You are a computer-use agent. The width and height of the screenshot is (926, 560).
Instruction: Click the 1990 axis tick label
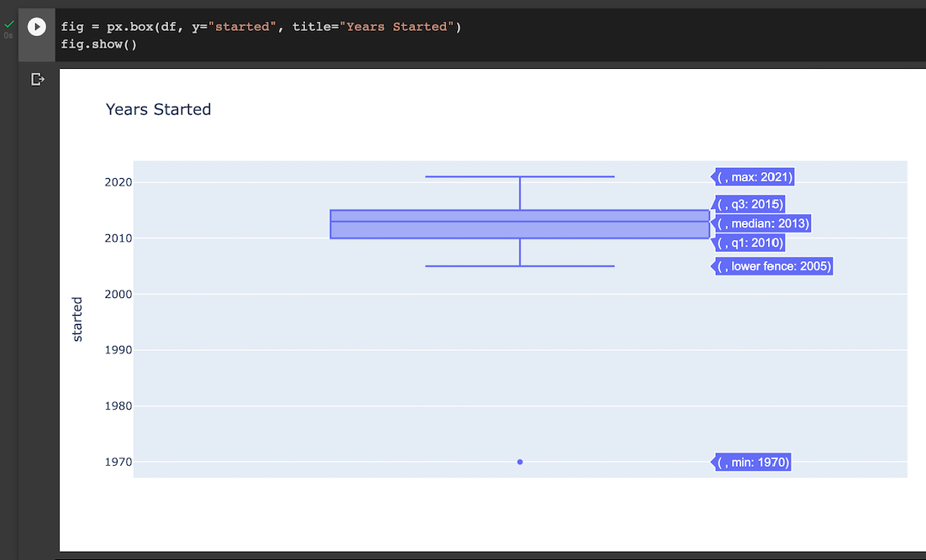[x=118, y=349]
